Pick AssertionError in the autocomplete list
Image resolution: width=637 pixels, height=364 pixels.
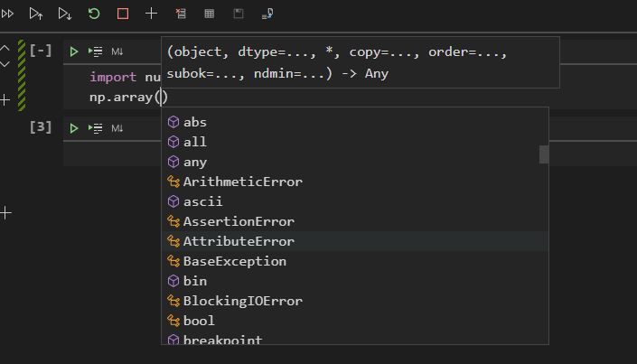(355, 221)
